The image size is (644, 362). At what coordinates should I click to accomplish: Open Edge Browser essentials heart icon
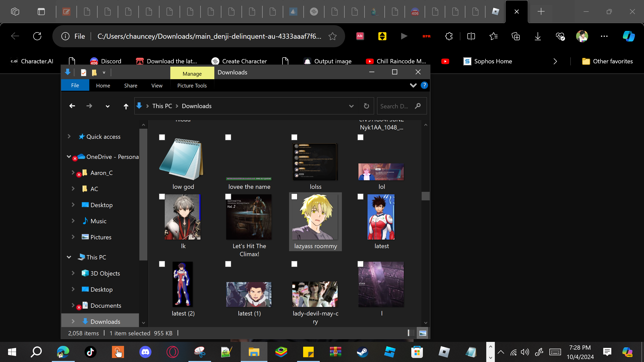560,36
